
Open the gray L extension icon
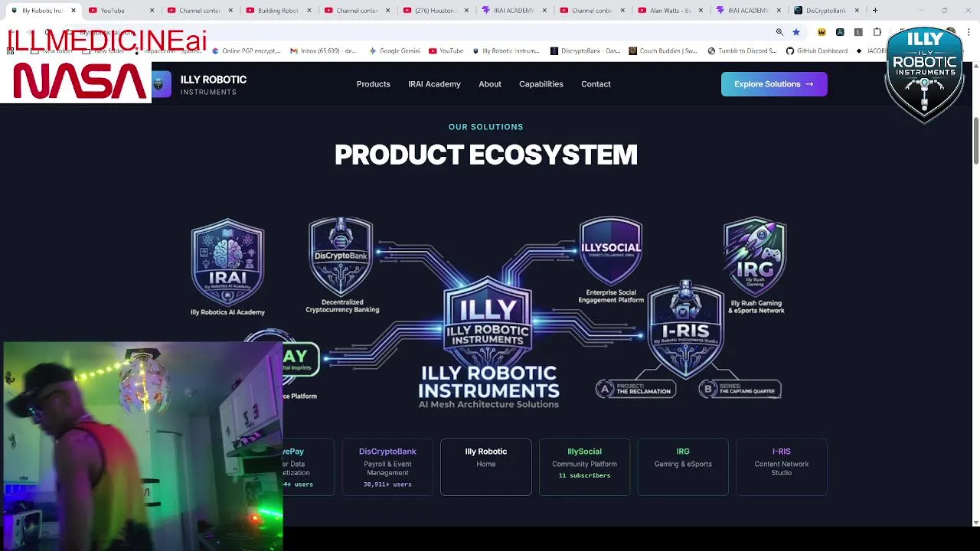point(858,32)
